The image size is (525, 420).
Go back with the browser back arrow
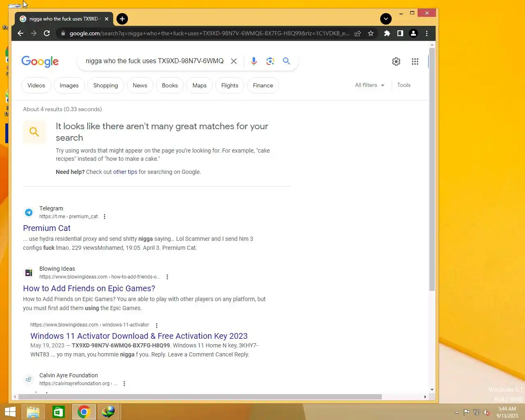[21, 33]
